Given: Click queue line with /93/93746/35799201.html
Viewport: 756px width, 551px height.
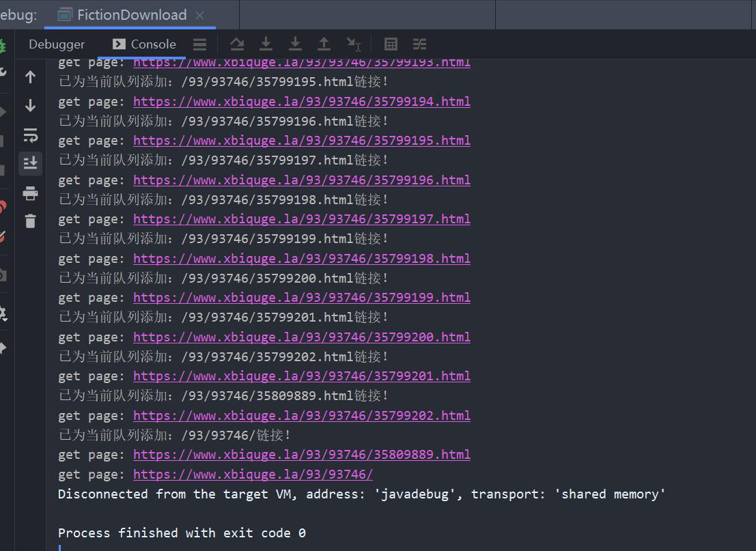Looking at the screenshot, I should click(223, 317).
